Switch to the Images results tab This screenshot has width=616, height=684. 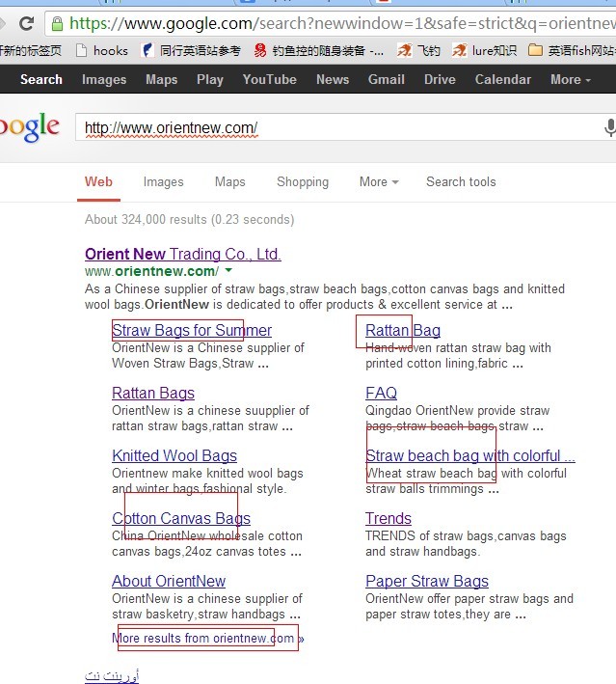164,182
